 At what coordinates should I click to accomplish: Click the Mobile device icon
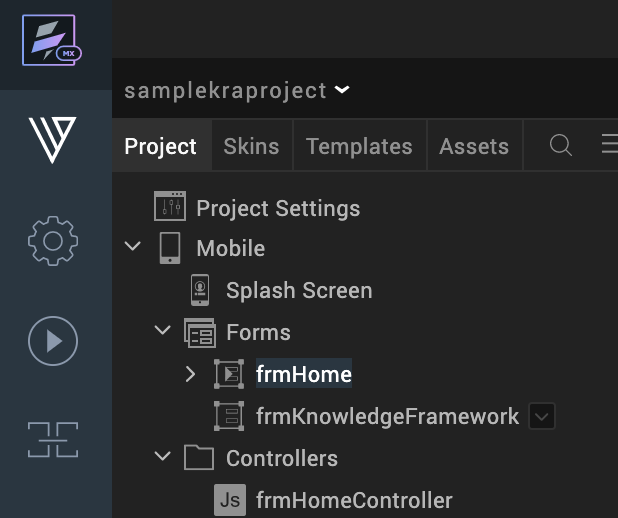pos(170,248)
